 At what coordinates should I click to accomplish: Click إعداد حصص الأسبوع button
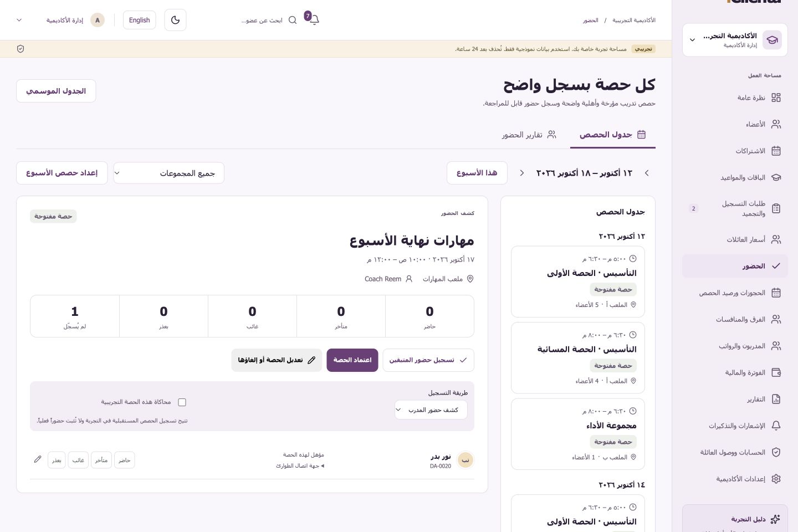point(62,173)
